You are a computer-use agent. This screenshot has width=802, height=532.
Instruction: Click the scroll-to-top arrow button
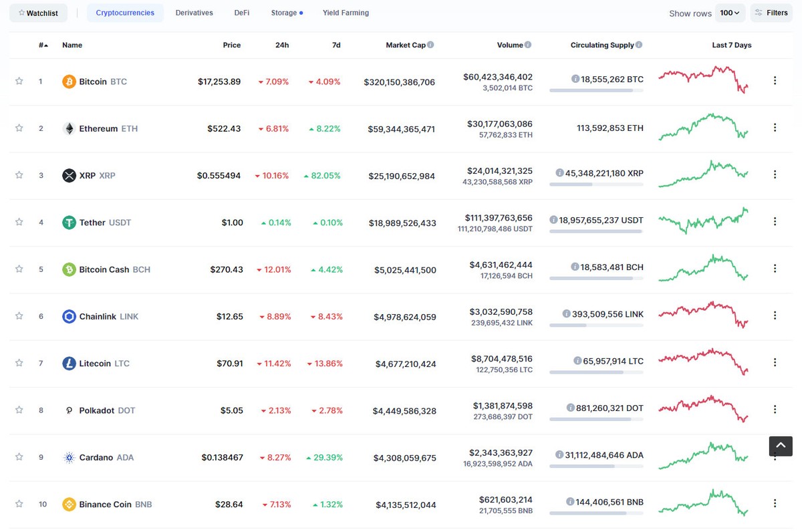(x=780, y=446)
